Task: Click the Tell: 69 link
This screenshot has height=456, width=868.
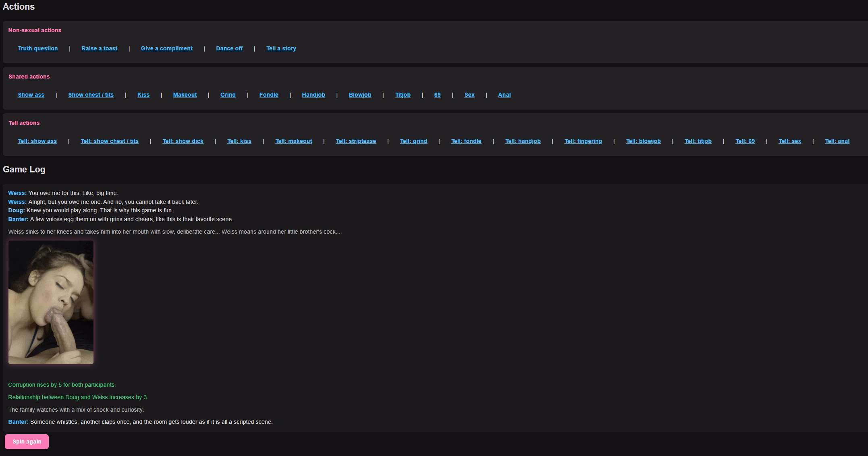Action: [x=745, y=141]
